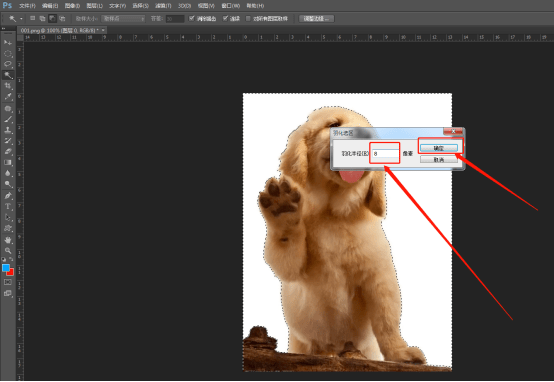Click the red background color swatch
The image size is (554, 382).
pos(11,272)
